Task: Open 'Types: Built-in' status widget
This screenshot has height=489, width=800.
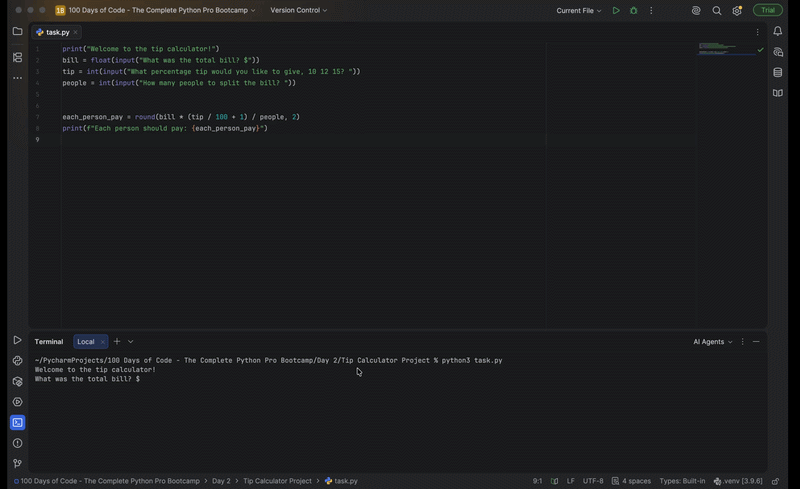Action: coord(682,481)
